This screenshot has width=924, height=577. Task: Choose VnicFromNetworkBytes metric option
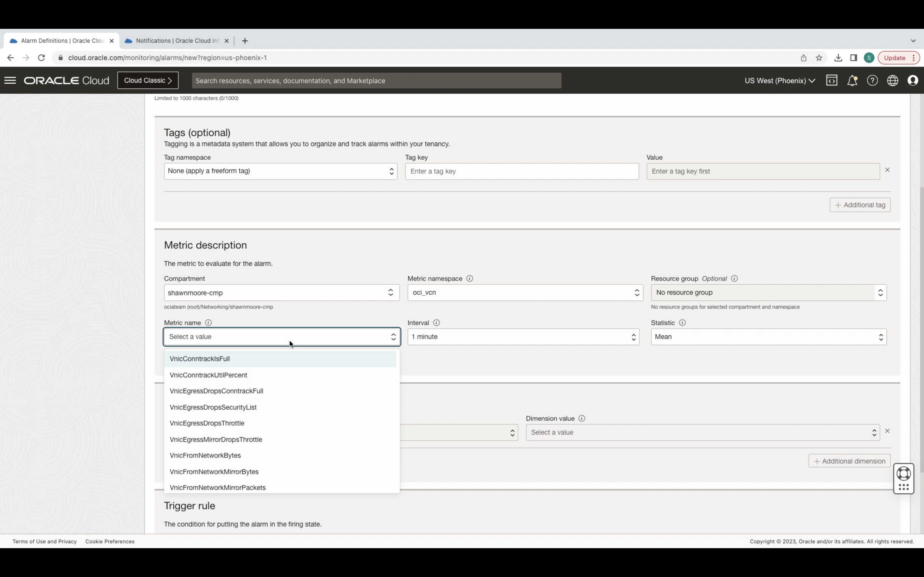point(205,455)
